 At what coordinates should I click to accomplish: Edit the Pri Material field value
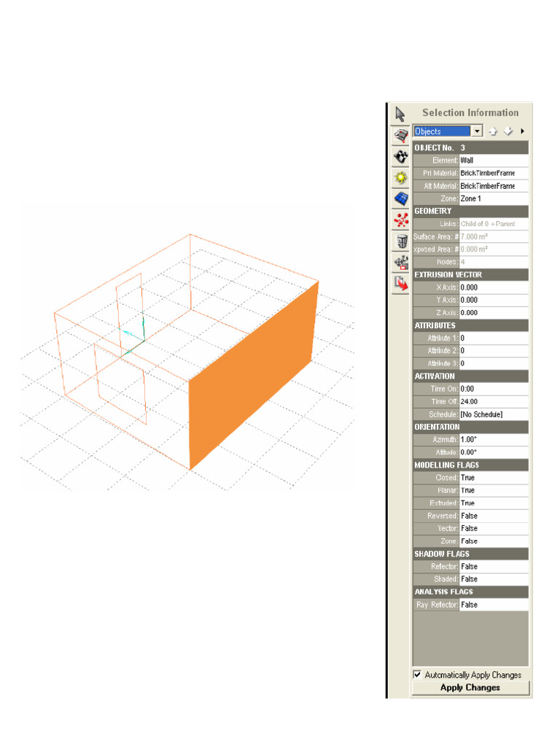tap(494, 173)
